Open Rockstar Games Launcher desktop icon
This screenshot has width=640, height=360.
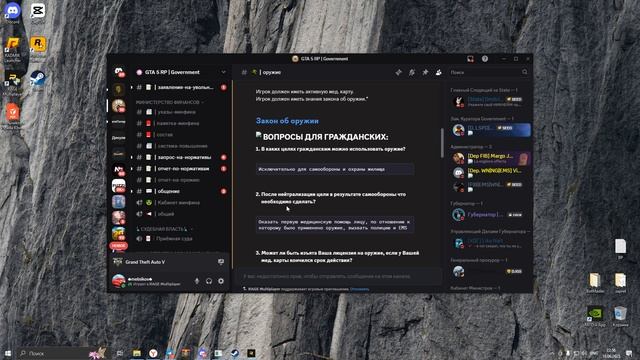coord(38,45)
